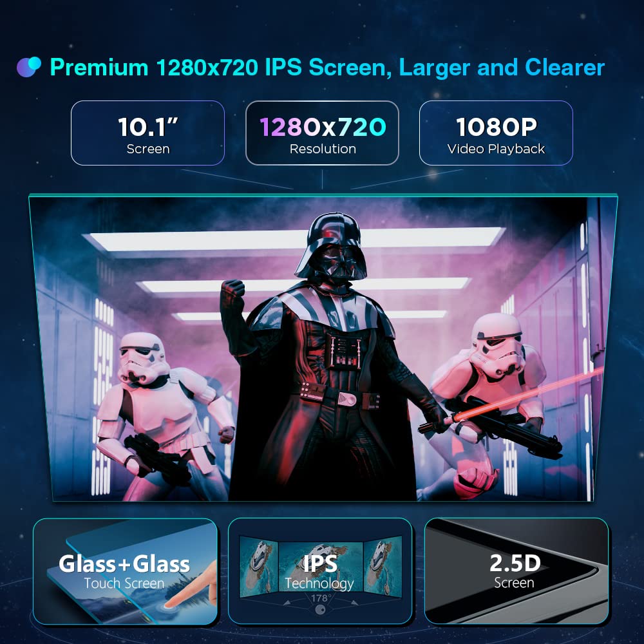Click the red lightsaber blade

[x=530, y=394]
